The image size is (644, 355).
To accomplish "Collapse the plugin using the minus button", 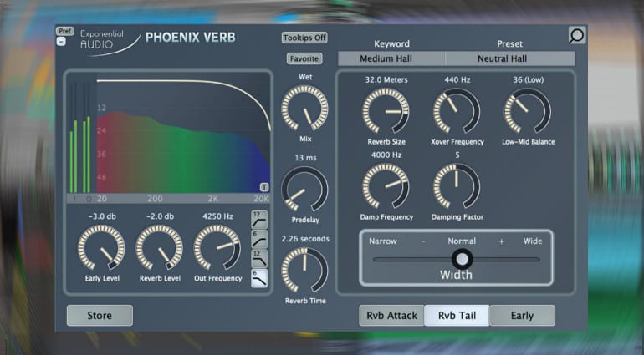I will [x=61, y=42].
